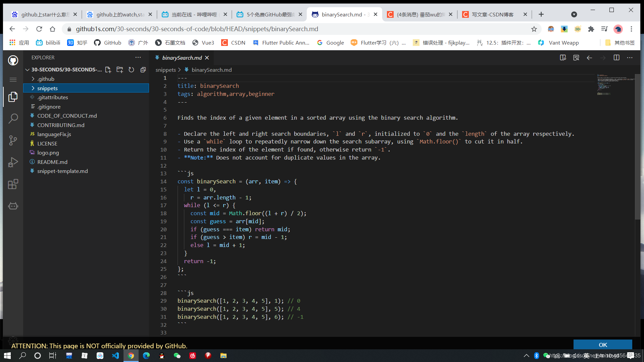
Task: Open markdown preview to the side
Action: tap(563, 58)
